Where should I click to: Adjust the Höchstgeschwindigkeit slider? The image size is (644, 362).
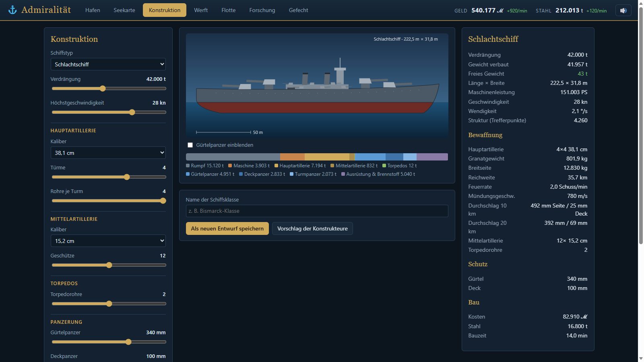pyautogui.click(x=109, y=112)
